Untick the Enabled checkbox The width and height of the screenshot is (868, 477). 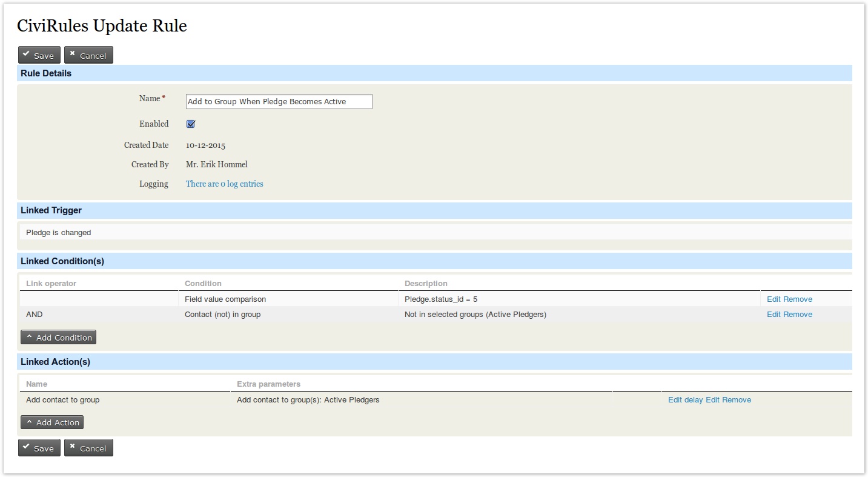click(x=191, y=124)
